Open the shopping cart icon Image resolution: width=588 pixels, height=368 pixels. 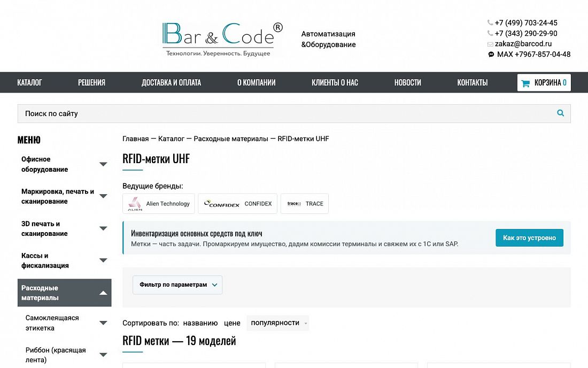(525, 83)
